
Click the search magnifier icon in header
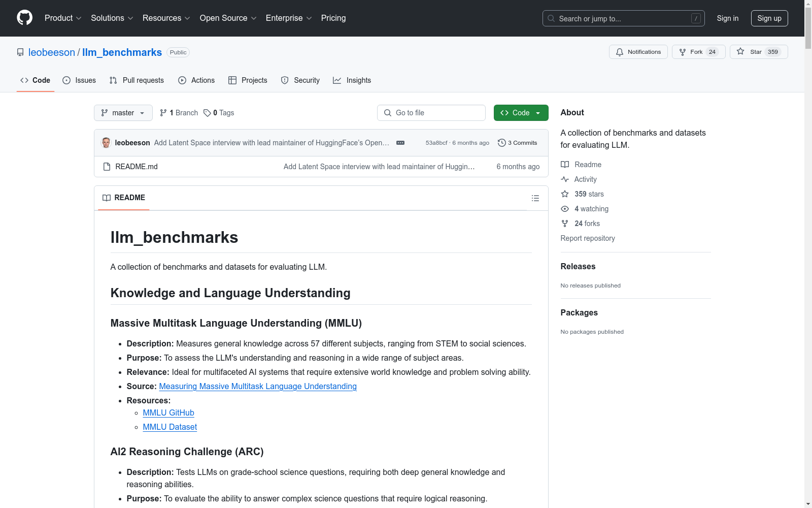coord(551,18)
